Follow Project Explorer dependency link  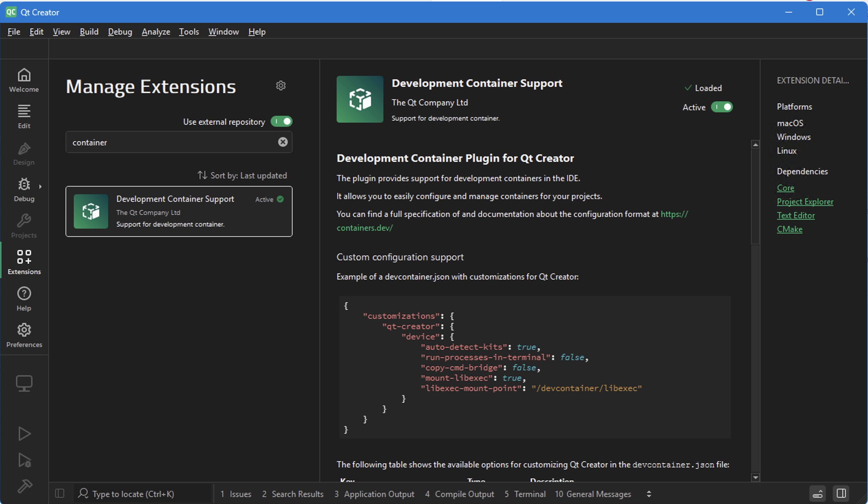pyautogui.click(x=805, y=201)
